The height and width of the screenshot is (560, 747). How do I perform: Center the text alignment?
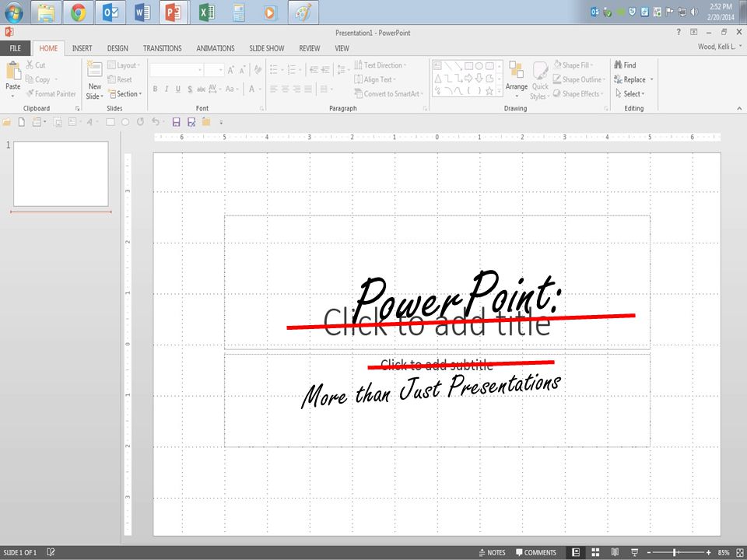(286, 89)
